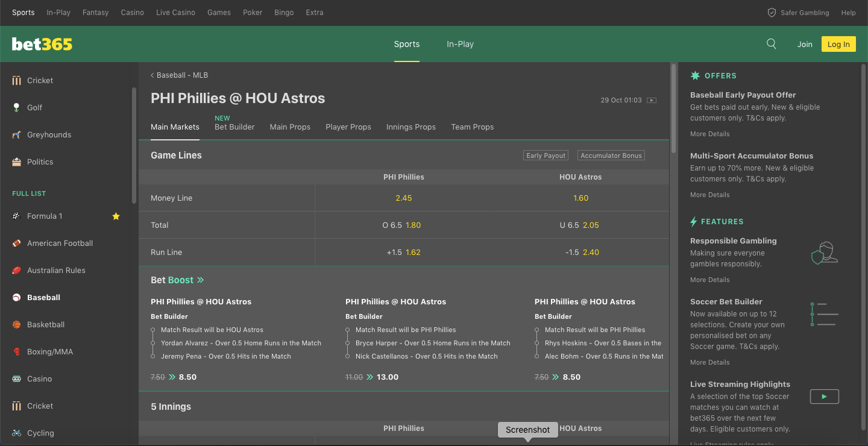Click the first Cricket sidebar icon
This screenshot has width=868, height=446.
16,80
